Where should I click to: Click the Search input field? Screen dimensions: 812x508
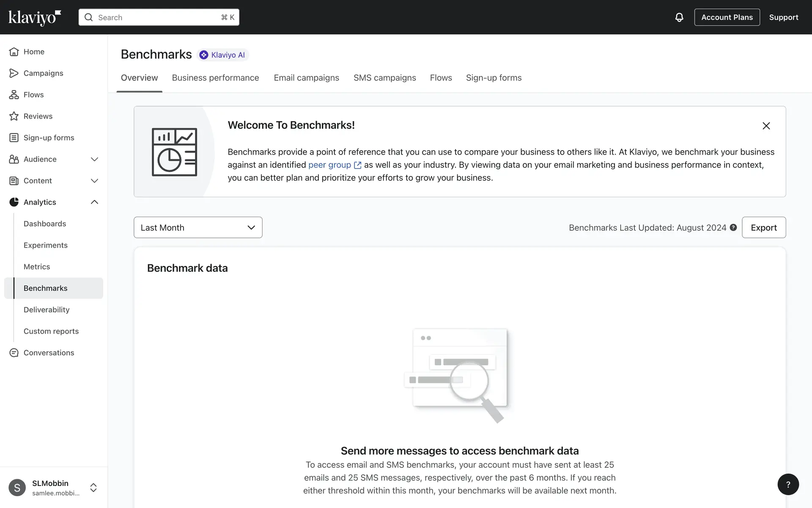click(x=159, y=17)
